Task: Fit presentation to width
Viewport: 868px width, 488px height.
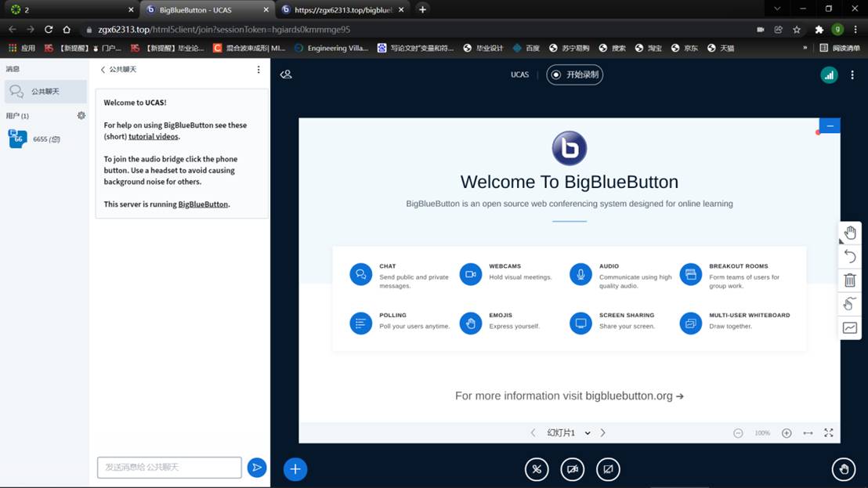Action: 808,433
